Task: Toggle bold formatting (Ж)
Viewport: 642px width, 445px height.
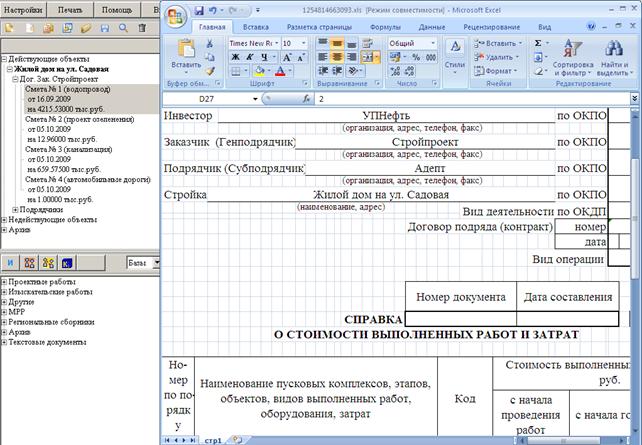Action: [235, 57]
